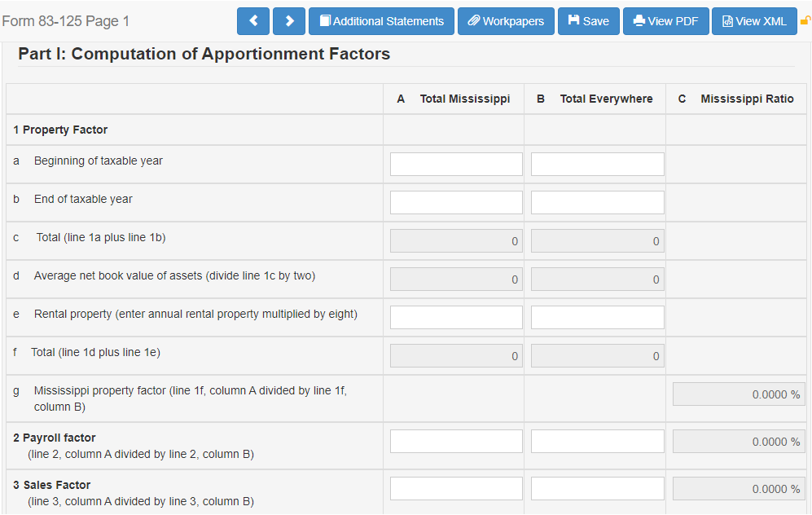Save the form with the Save button
Screen dimensions: 812x515
pos(589,21)
